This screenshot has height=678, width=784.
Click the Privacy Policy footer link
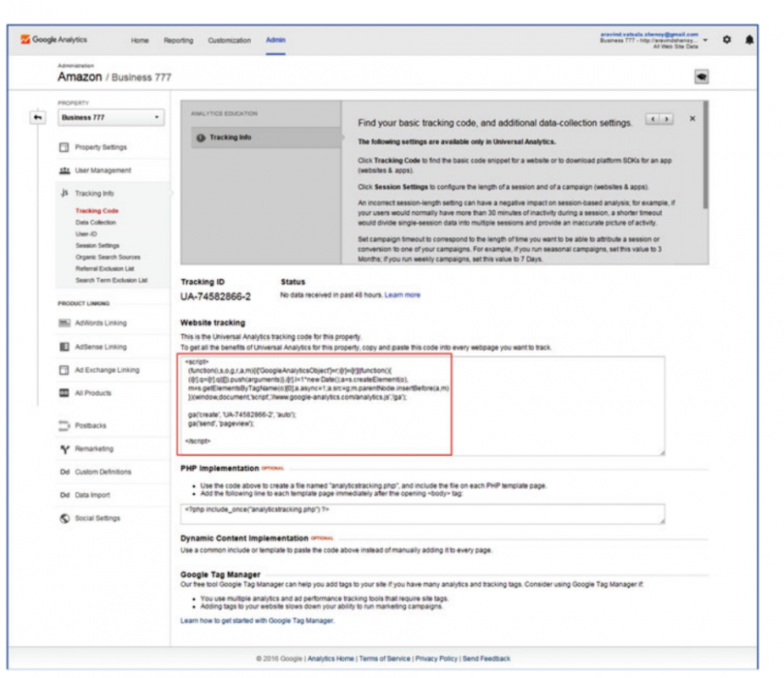point(436,659)
